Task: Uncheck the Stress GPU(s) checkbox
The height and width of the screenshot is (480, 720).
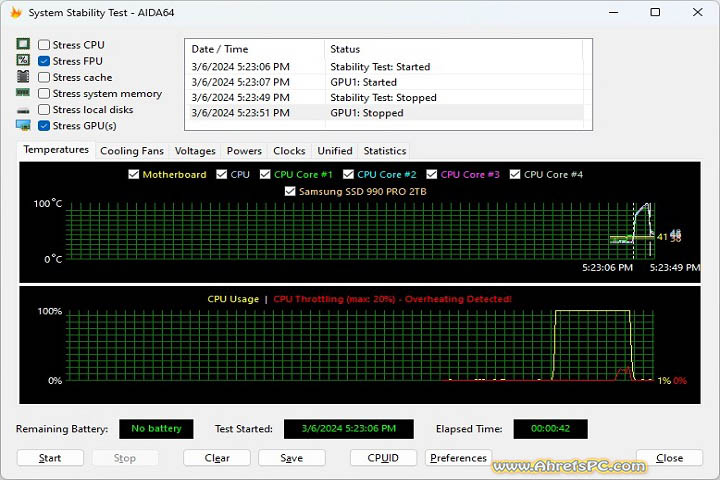Action: pyautogui.click(x=44, y=125)
